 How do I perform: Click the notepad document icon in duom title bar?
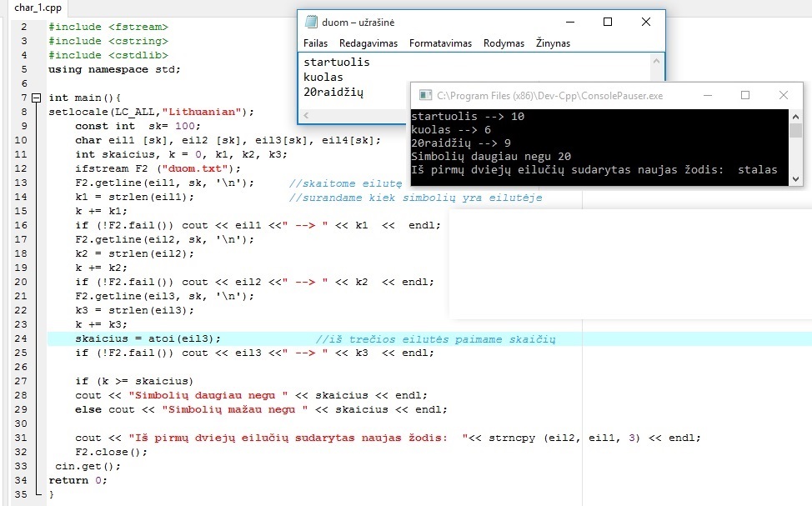coord(311,22)
